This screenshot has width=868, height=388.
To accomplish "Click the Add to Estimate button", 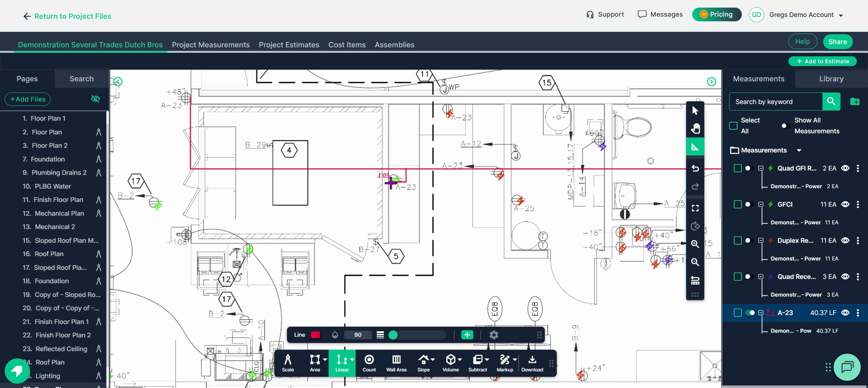I will (822, 61).
